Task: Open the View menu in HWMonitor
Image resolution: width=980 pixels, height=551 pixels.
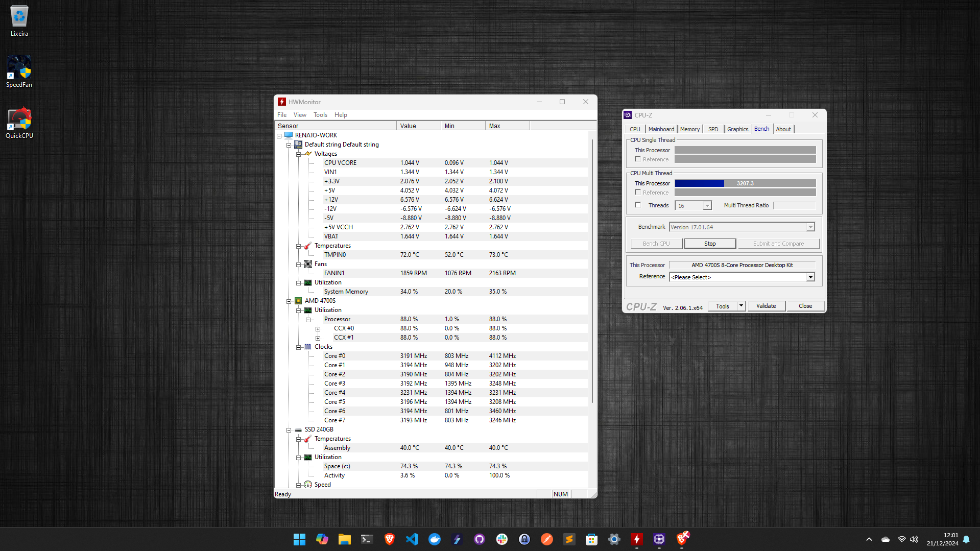Action: pos(300,115)
